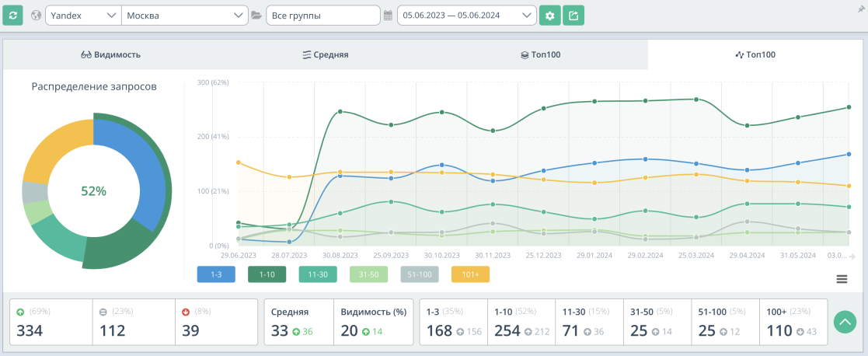Open the line-chart Топ100 tab
The height and width of the screenshot is (356, 868).
pos(755,55)
